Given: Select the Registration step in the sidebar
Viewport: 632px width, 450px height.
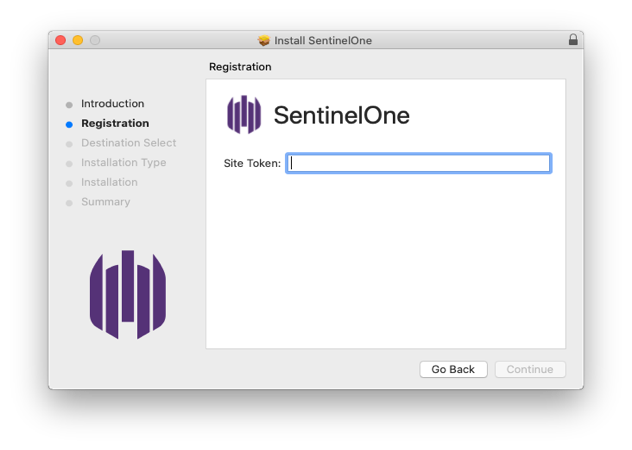Looking at the screenshot, I should coord(115,124).
